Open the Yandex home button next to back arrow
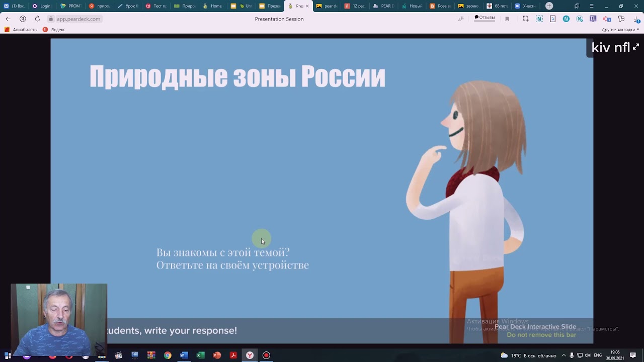The width and height of the screenshot is (644, 362). (23, 19)
